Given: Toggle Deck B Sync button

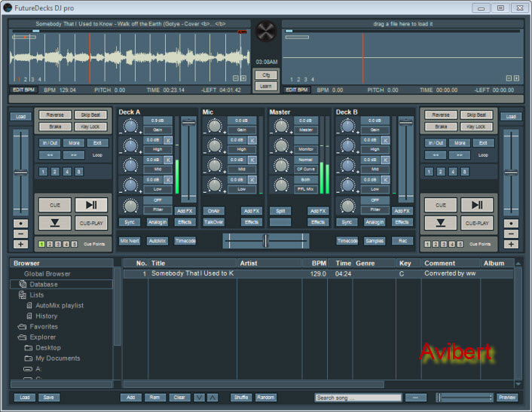Looking at the screenshot, I should coord(347,222).
